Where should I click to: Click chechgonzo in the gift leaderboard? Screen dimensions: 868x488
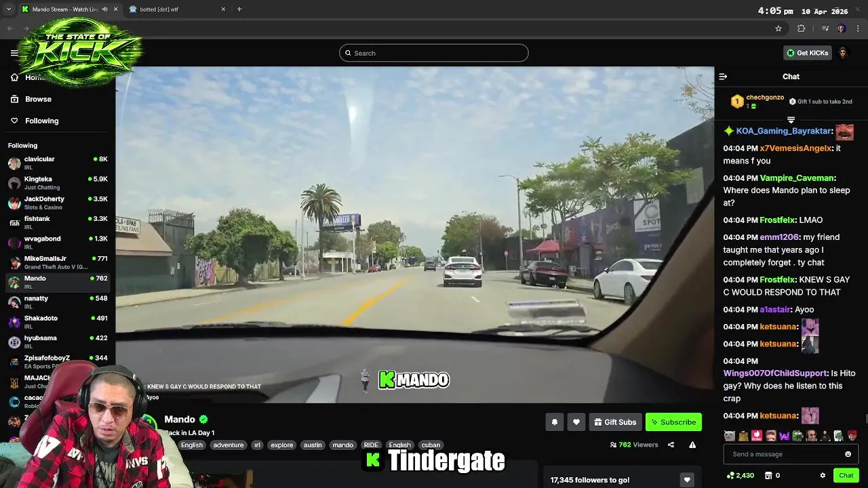pos(765,98)
